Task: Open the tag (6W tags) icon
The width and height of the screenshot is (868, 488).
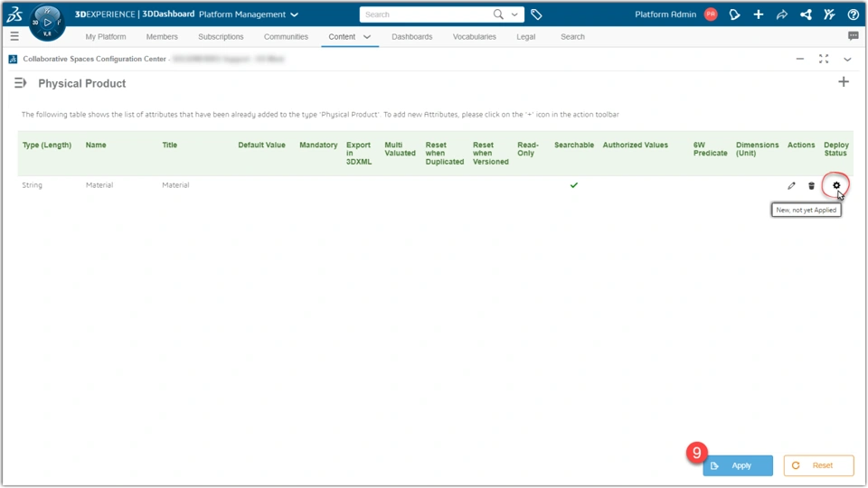Action: pos(536,14)
